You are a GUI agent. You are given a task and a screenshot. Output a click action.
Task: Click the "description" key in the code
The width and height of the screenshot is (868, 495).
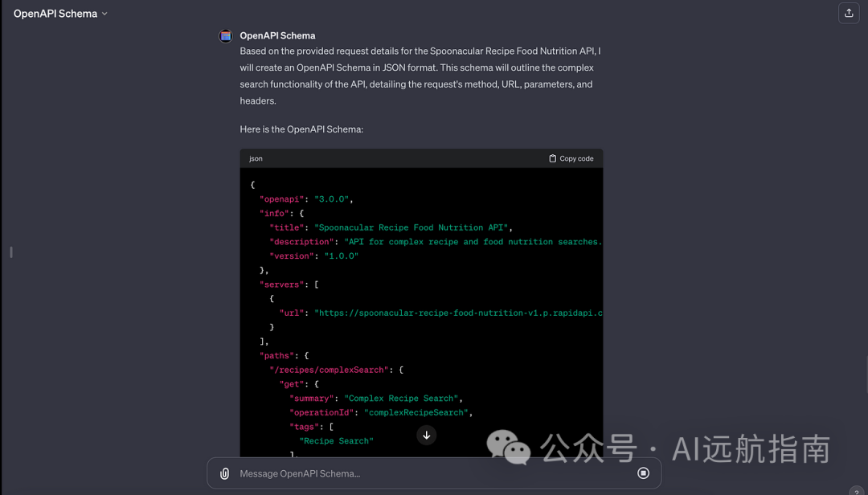301,242
